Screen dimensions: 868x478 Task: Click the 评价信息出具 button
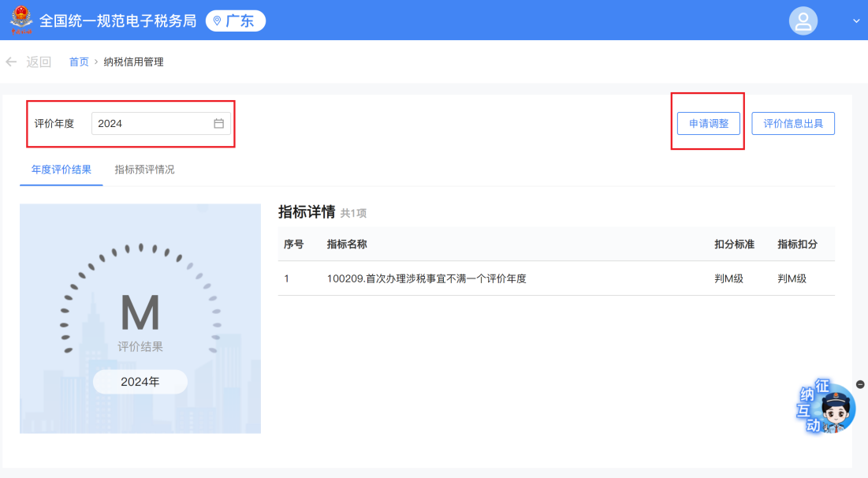[792, 124]
